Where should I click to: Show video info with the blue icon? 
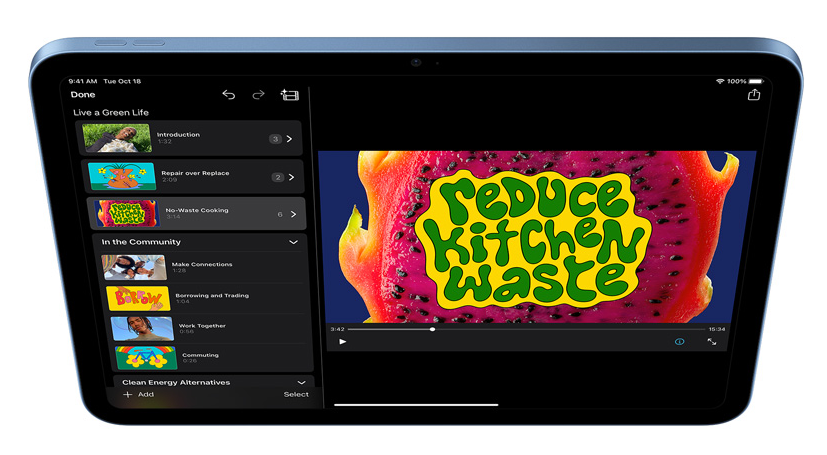679,342
